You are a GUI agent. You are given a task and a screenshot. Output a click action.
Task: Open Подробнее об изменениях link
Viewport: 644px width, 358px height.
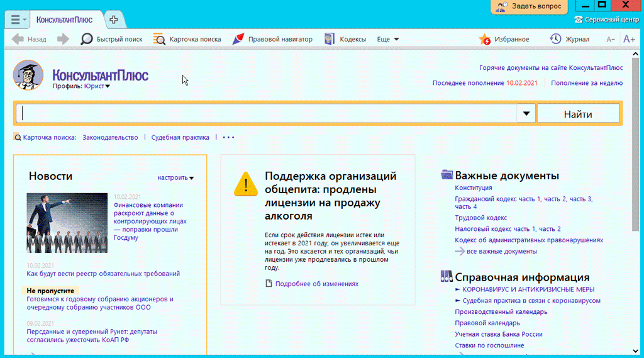(x=317, y=284)
